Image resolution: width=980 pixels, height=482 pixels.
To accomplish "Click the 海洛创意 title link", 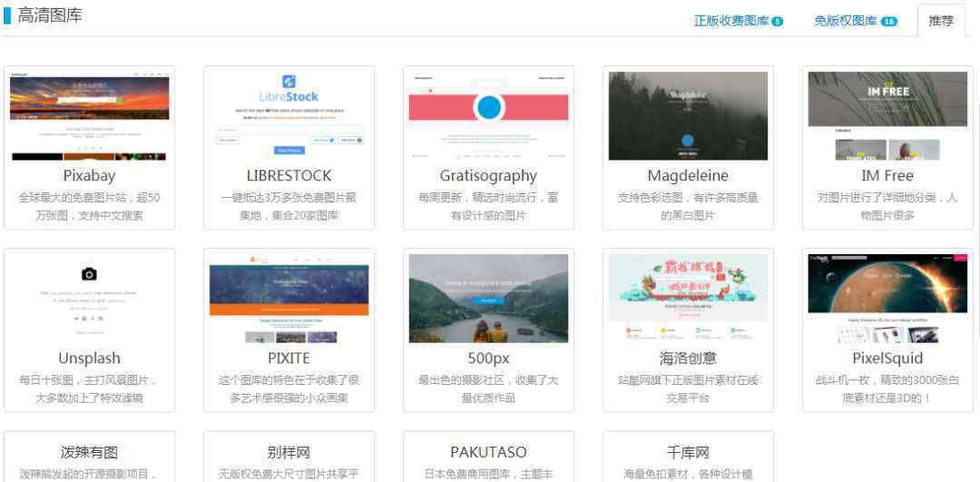I will click(688, 359).
